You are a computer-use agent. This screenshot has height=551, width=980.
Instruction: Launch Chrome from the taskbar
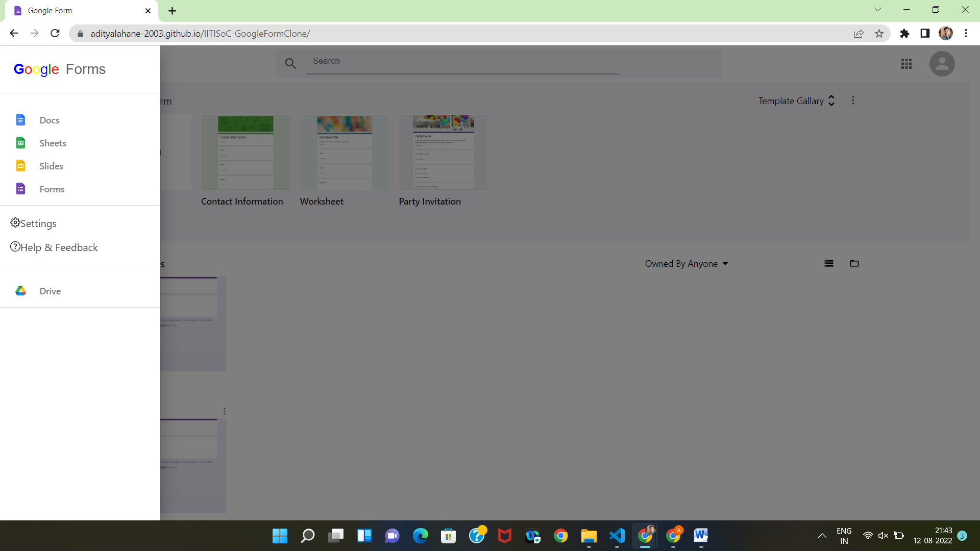561,536
